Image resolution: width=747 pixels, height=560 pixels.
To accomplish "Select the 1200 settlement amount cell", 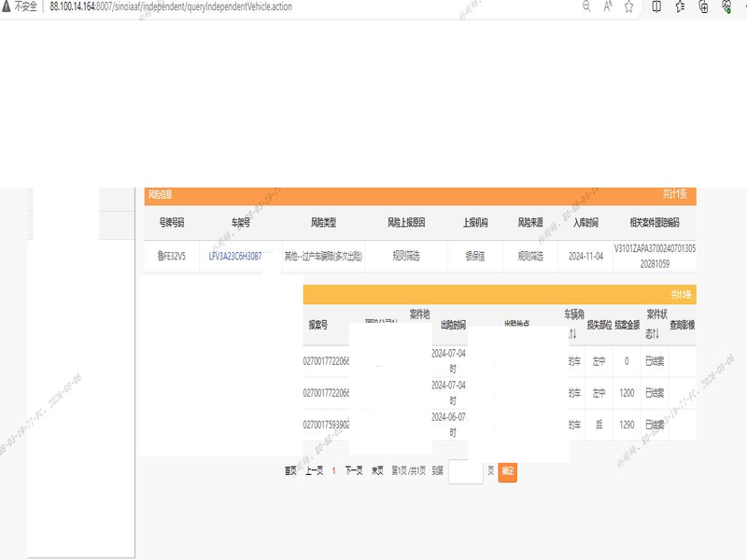I will 627,393.
